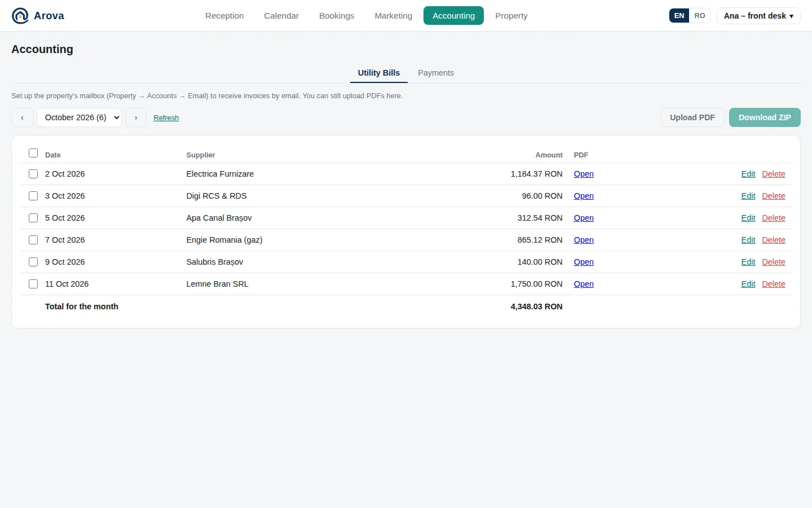Viewport: 812px width, 508px height.
Task: Switch language to EN
Action: click(679, 16)
